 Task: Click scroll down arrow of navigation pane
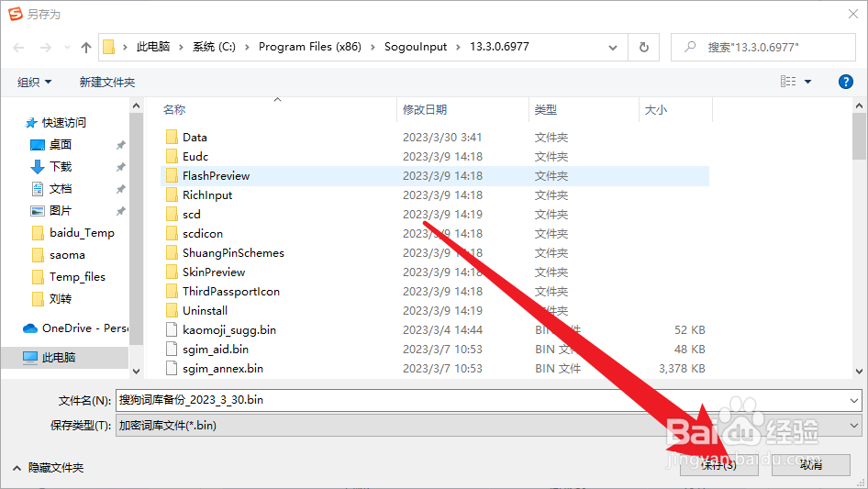coord(136,372)
